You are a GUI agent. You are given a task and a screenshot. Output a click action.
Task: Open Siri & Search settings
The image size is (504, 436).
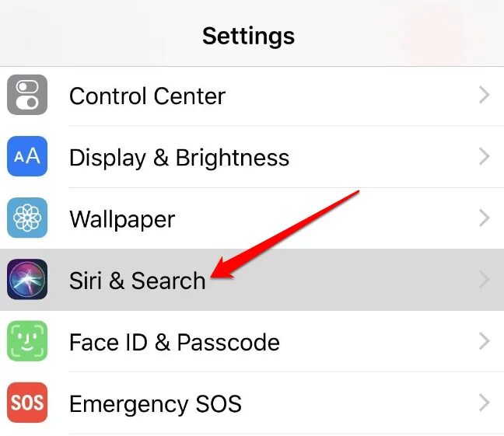coord(252,280)
